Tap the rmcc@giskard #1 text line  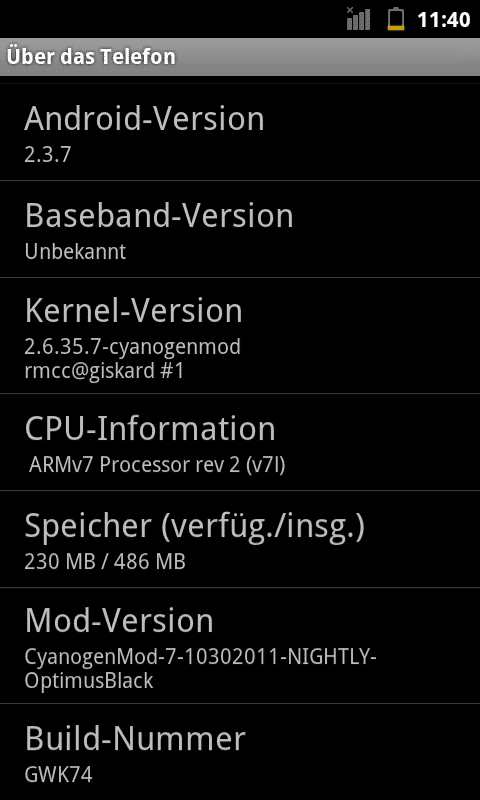104,371
